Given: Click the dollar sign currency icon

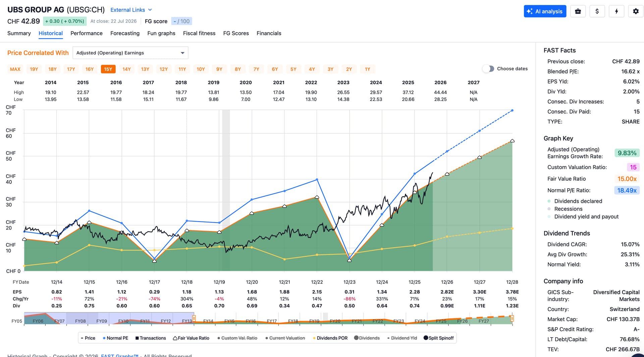Looking at the screenshot, I should 597,11.
